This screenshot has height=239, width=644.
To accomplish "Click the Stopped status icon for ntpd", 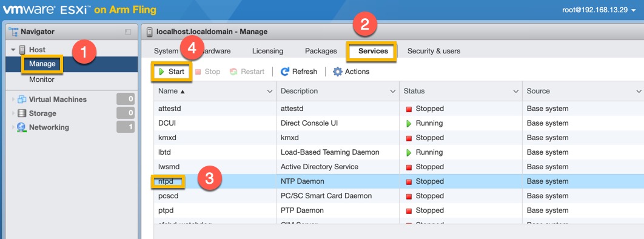I will coord(409,182).
